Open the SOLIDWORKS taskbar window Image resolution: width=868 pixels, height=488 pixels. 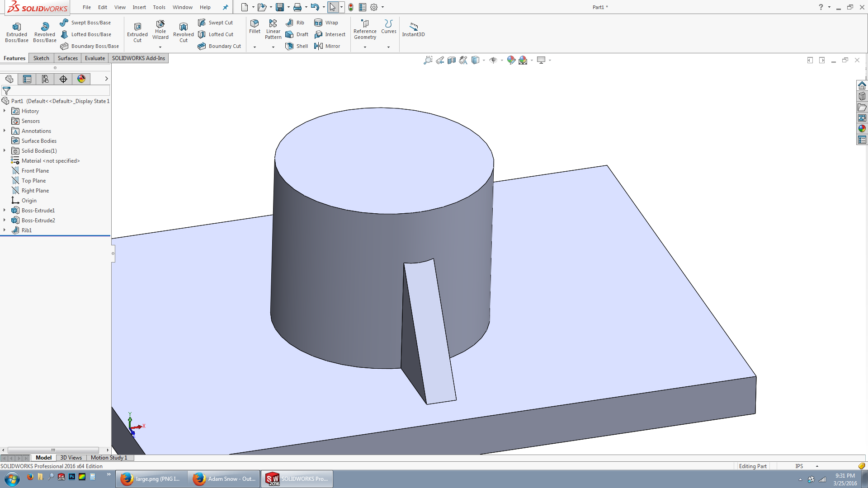[297, 479]
